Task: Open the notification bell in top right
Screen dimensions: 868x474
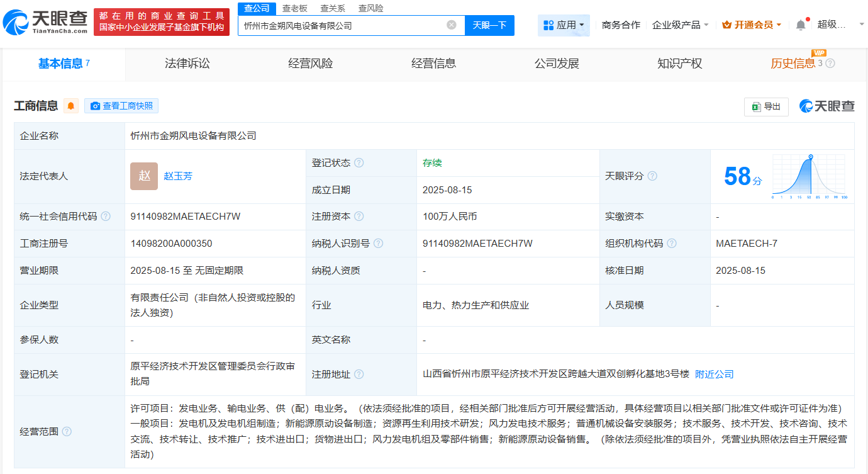Action: click(x=801, y=23)
